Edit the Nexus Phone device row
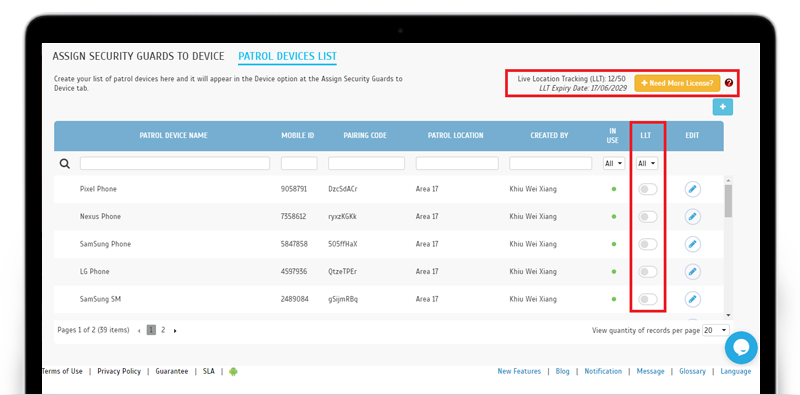The image size is (800, 395). click(692, 217)
